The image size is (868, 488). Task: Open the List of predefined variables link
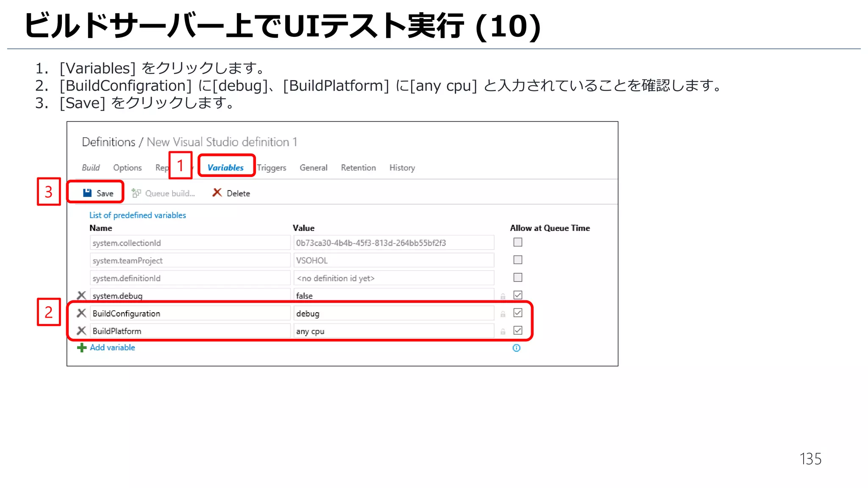[137, 215]
